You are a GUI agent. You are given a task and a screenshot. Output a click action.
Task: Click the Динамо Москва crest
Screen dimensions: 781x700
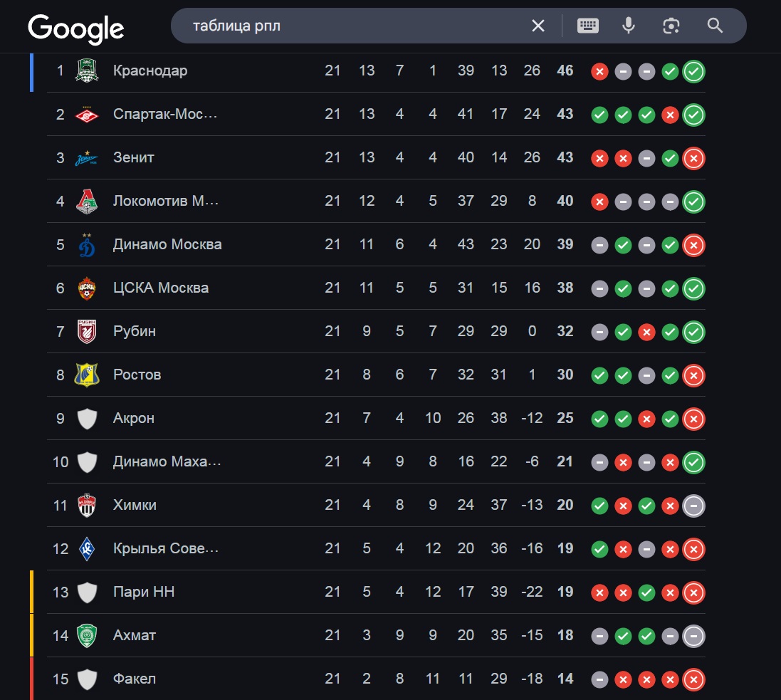87,245
